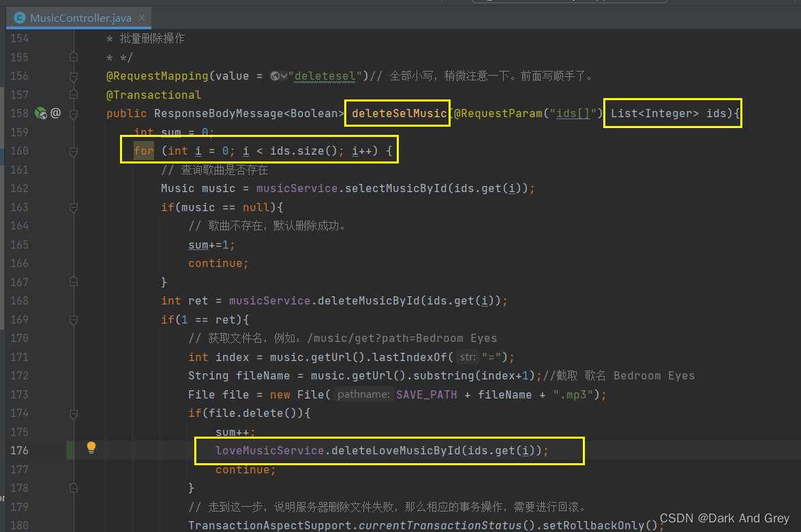Click the pathname: parameter hint
801x532 pixels.
tap(363, 394)
